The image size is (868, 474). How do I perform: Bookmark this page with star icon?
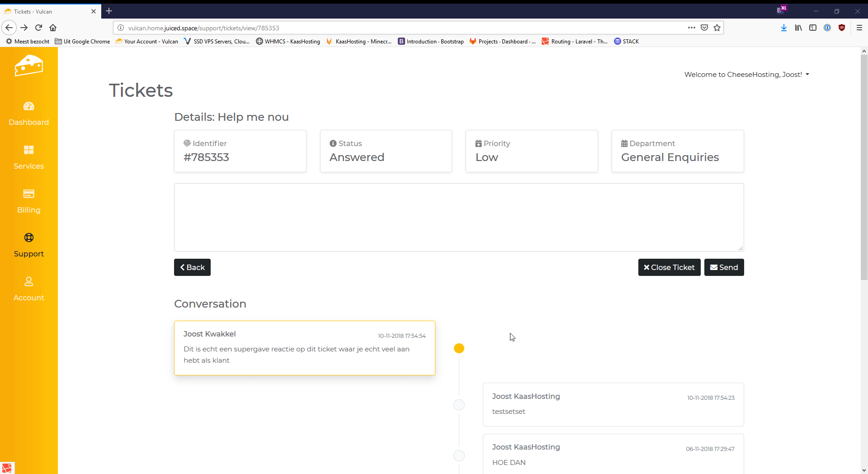[717, 28]
